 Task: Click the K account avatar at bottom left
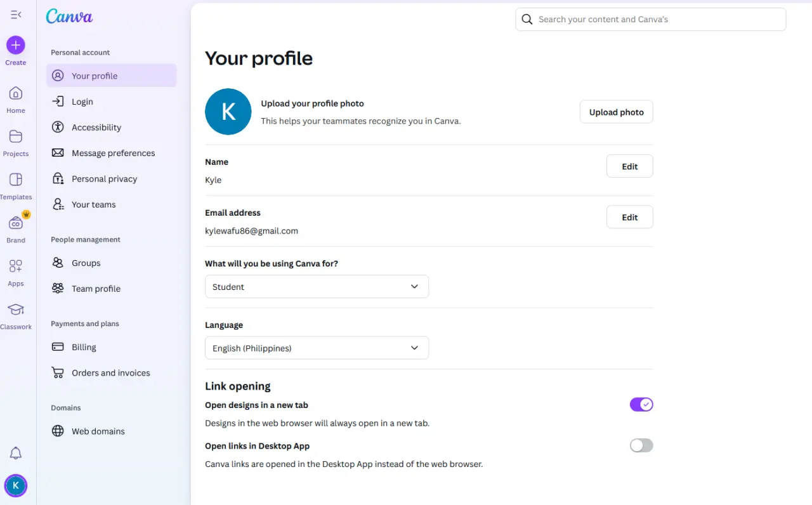(16, 486)
